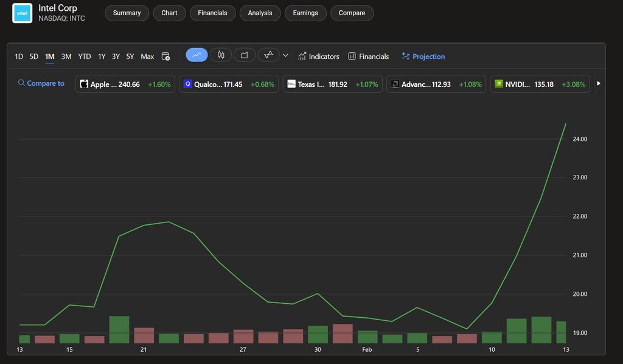Image resolution: width=623 pixels, height=364 pixels.
Task: Toggle the active line chart type
Action: tap(196, 55)
